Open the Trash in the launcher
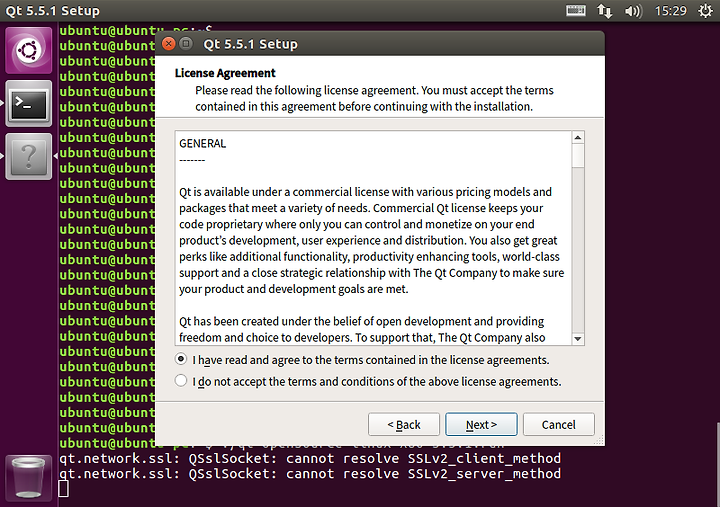The height and width of the screenshot is (507, 720). tap(28, 478)
